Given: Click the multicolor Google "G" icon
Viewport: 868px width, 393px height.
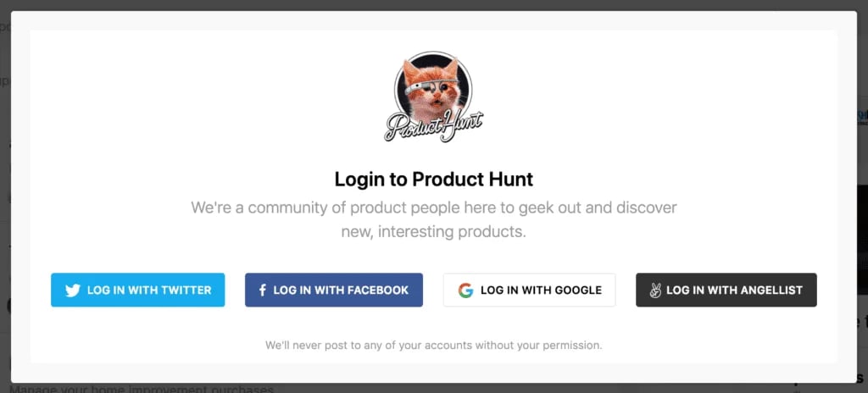Looking at the screenshot, I should tap(465, 290).
